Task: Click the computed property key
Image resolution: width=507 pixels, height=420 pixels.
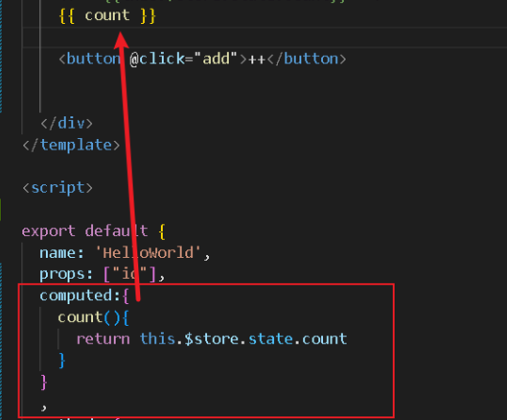Action: coord(76,295)
